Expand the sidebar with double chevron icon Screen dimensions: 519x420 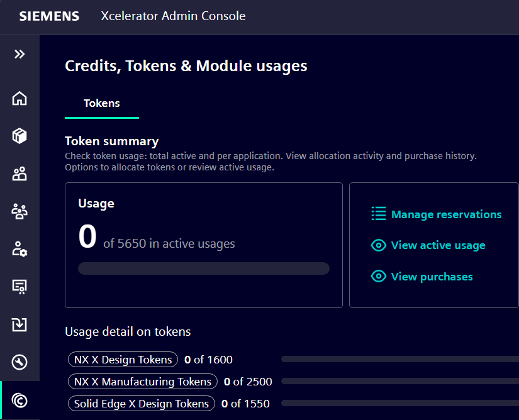pyautogui.click(x=20, y=54)
